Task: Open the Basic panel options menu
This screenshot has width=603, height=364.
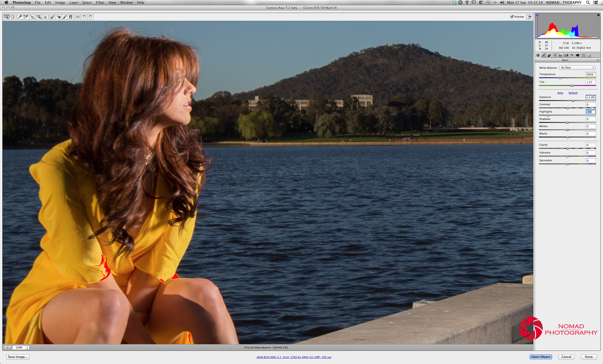Action: (x=598, y=60)
